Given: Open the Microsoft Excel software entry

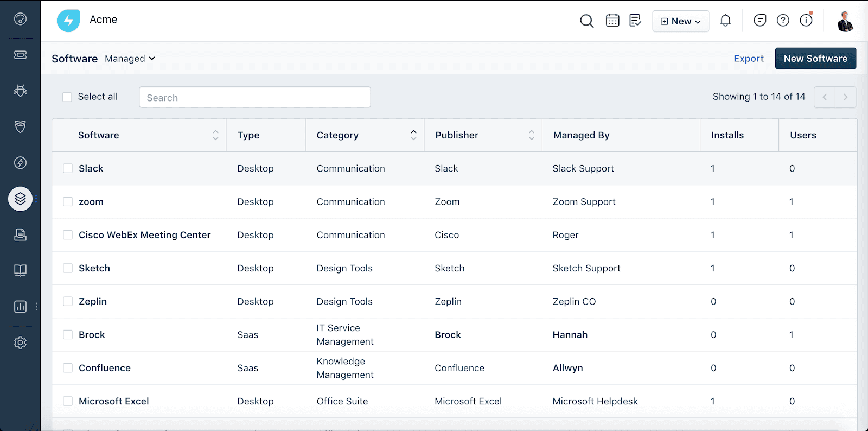Looking at the screenshot, I should [114, 401].
